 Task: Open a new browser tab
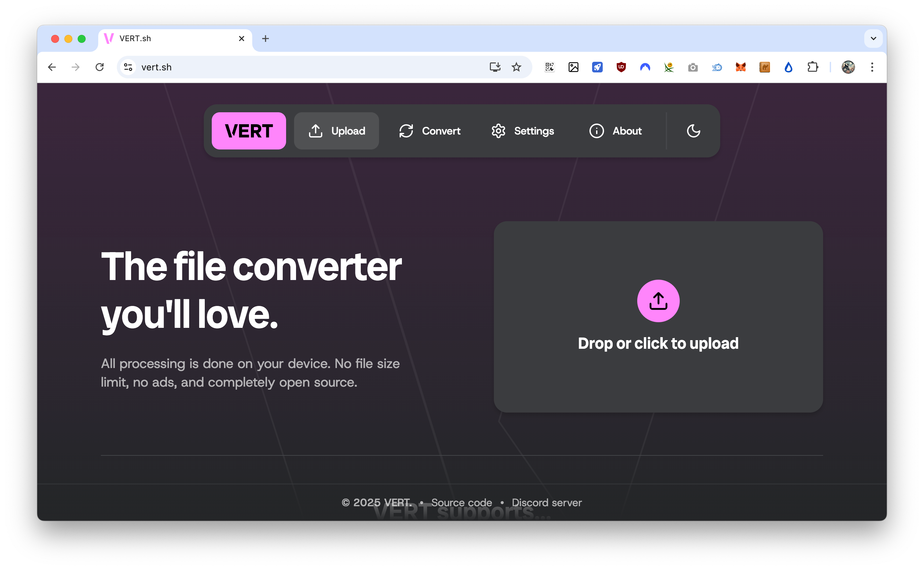click(x=265, y=39)
